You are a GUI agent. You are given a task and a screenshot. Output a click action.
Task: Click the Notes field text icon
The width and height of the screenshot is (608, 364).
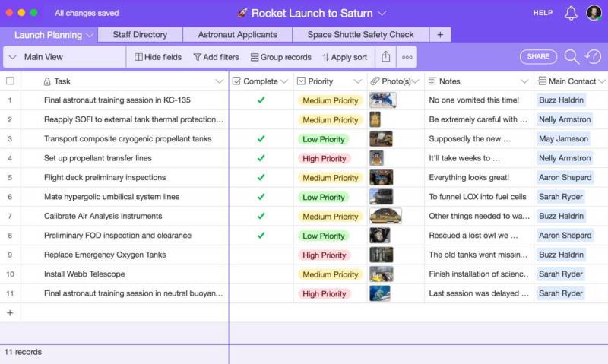[x=432, y=81]
